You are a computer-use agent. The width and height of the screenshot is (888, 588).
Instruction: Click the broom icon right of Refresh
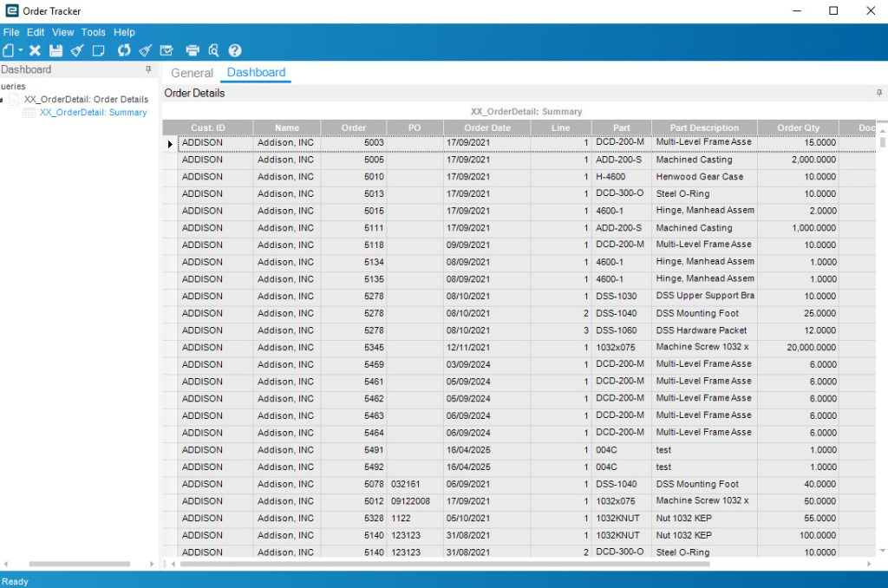pos(146,50)
